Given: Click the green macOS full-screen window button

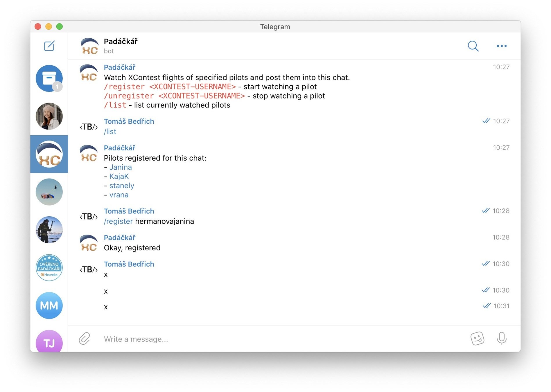Looking at the screenshot, I should (x=60, y=27).
